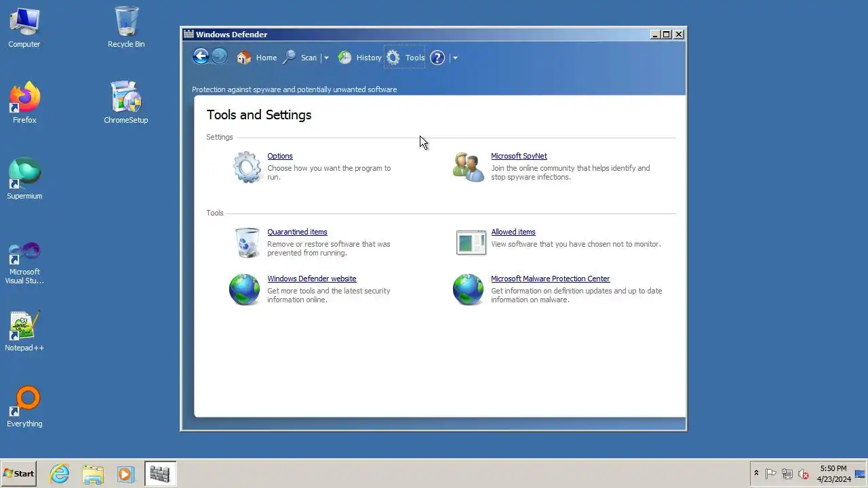The height and width of the screenshot is (488, 868).
Task: Click the Options gear icon
Action: pyautogui.click(x=247, y=167)
